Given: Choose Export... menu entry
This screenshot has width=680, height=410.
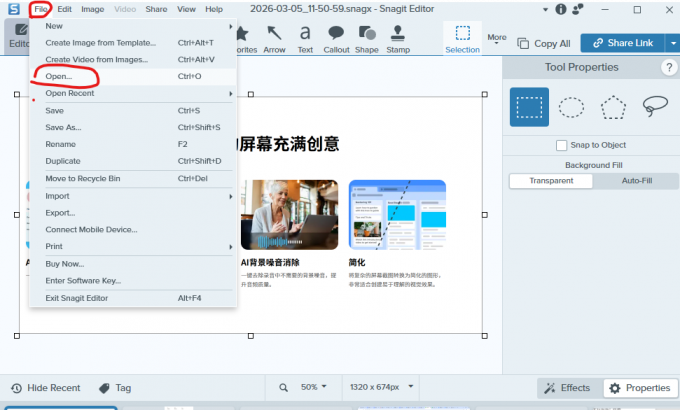Looking at the screenshot, I should pos(133,213).
